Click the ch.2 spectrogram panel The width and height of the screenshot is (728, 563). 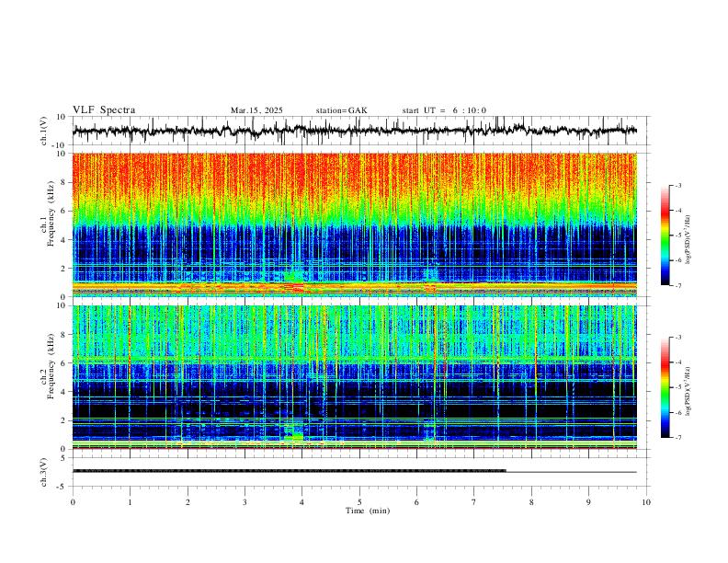354,377
